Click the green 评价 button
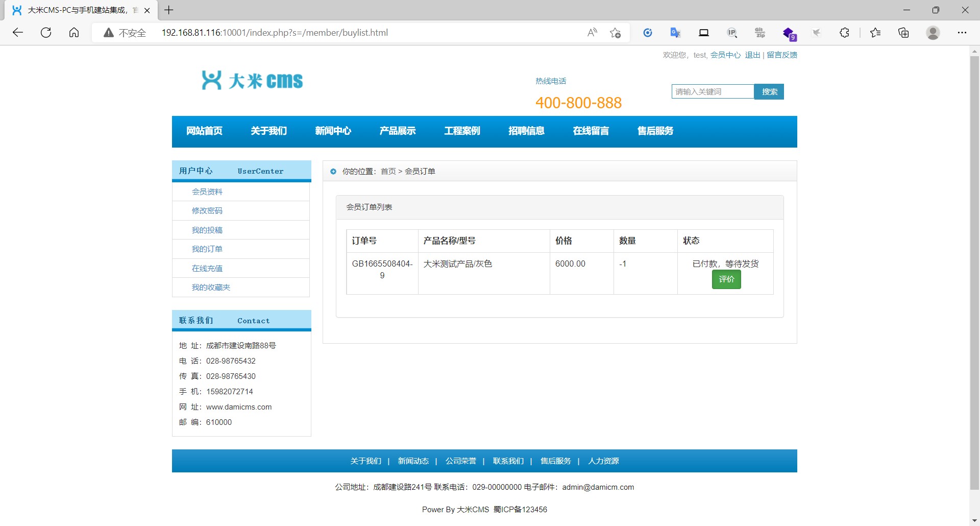Viewport: 980px width, 526px height. (726, 279)
